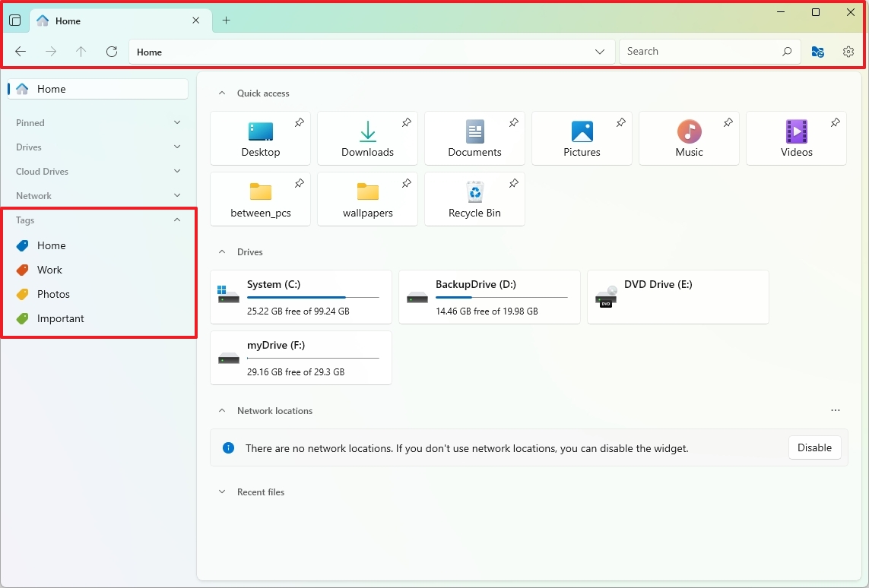Unpin Desktop from Quick access

pos(299,122)
